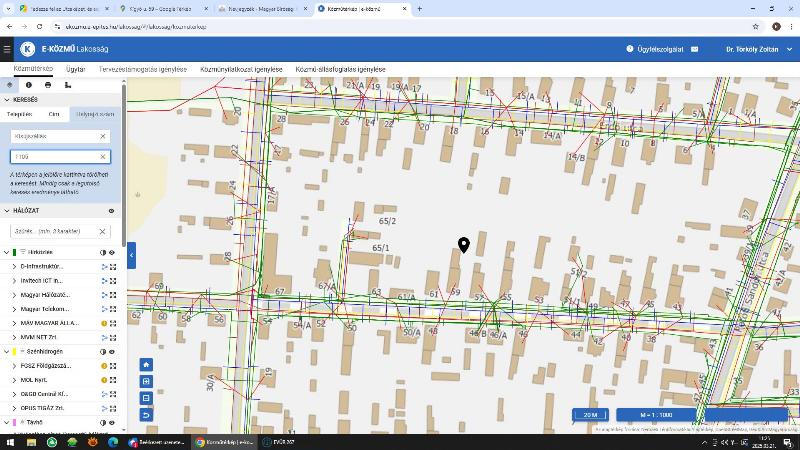800x450 pixels.
Task: Bookmark this page with the star icon
Action: click(x=756, y=27)
